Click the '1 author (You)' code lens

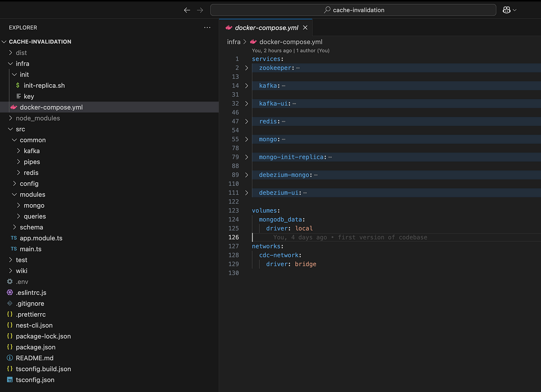point(313,51)
